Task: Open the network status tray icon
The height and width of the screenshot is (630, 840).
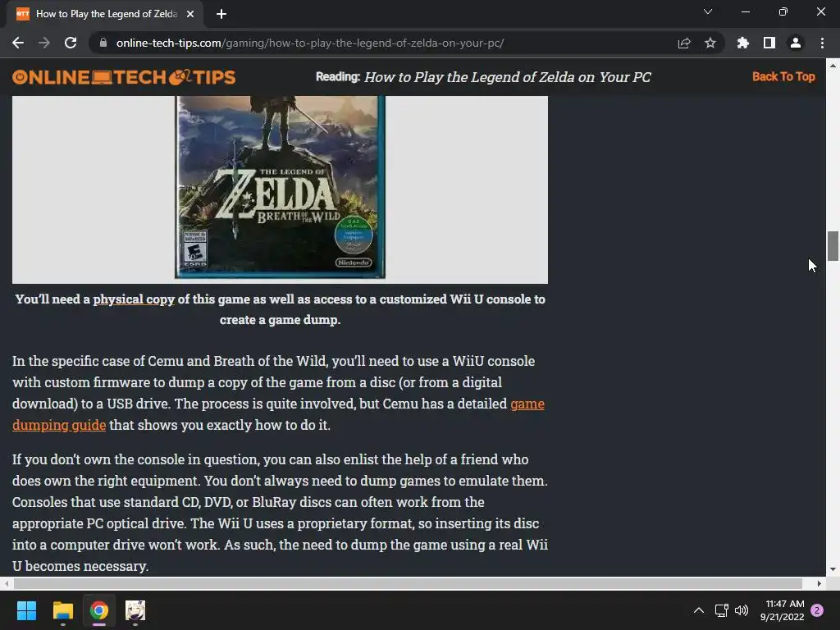Action: [721, 610]
